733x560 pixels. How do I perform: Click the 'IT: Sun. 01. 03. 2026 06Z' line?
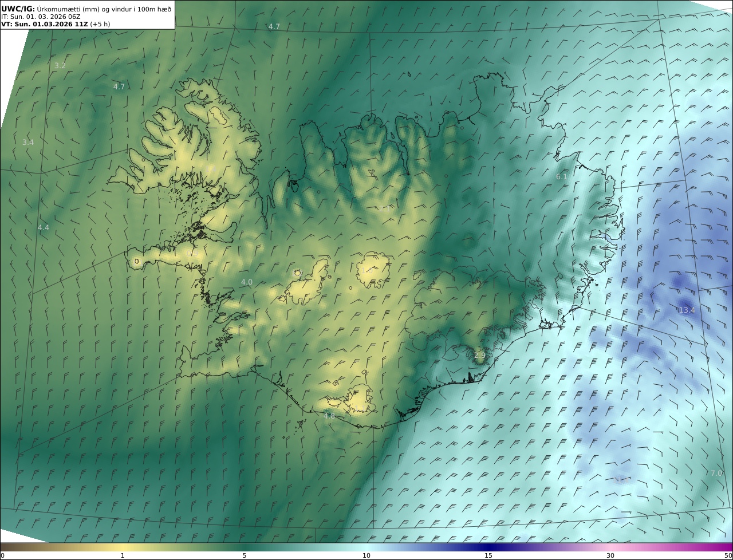pos(41,17)
